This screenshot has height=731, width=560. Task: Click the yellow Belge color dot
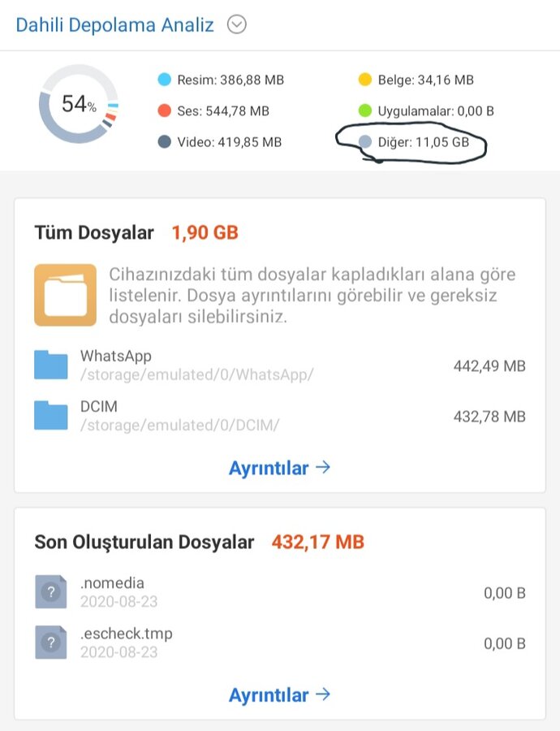pos(364,80)
